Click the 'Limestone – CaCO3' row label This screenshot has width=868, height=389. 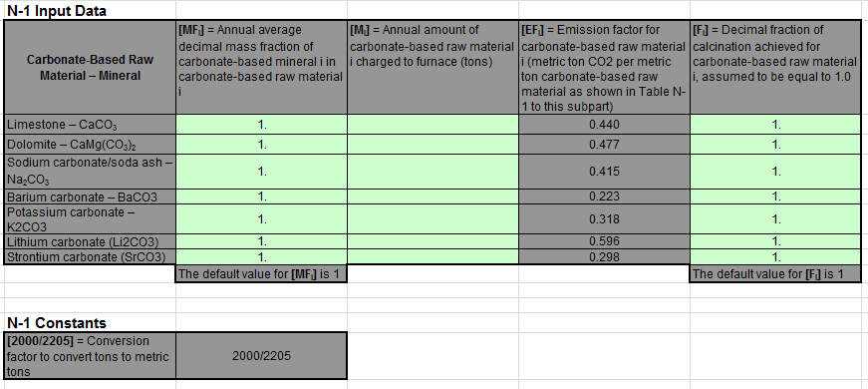pos(90,125)
